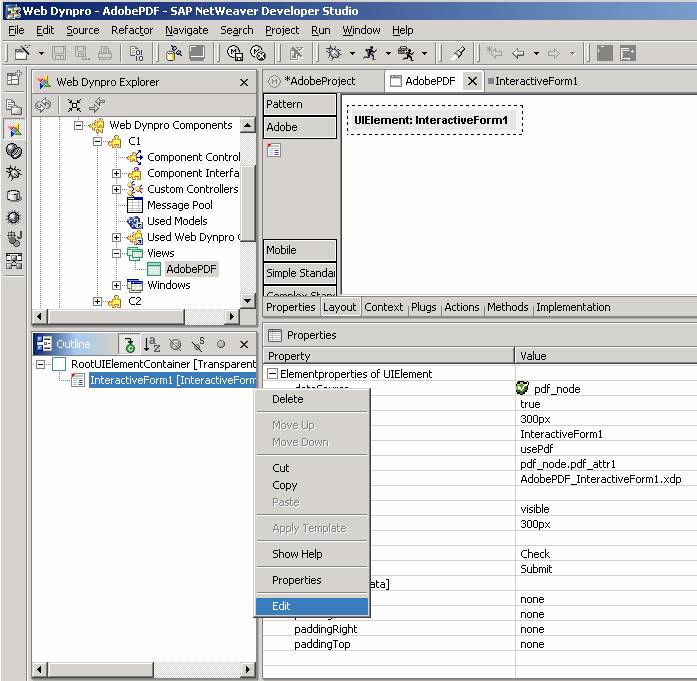
Task: Open the Web Dynpro perspective in the sidebar
Action: tap(14, 129)
